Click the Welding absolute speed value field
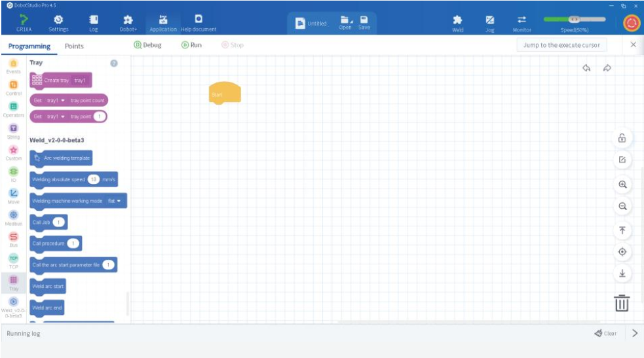Screen dimensions: 644x358 point(94,179)
